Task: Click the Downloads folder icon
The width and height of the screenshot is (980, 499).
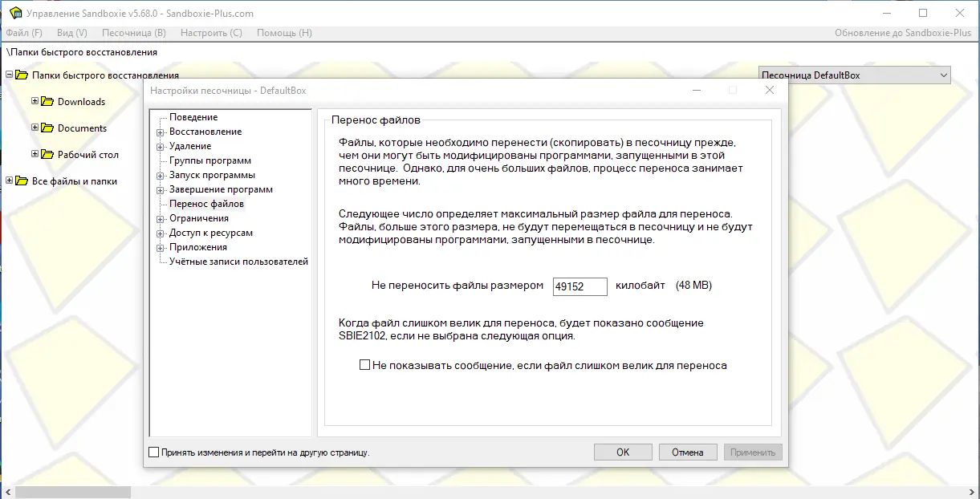Action: click(x=47, y=102)
